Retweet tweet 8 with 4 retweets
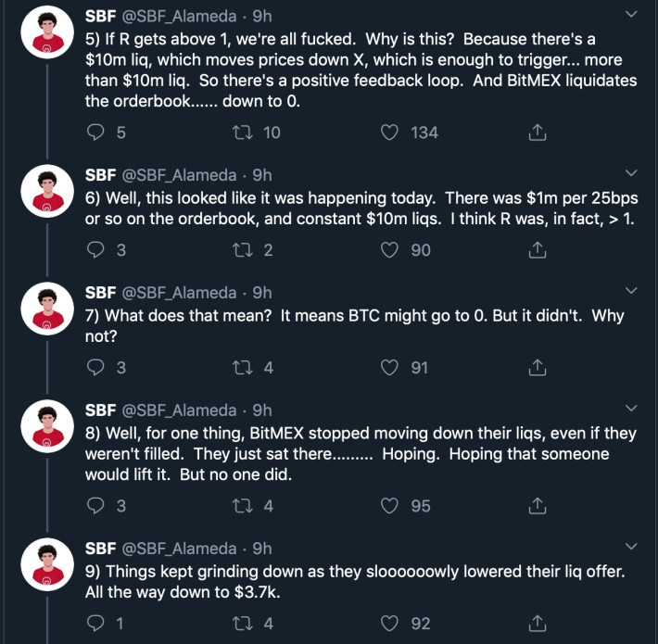Image resolution: width=658 pixels, height=644 pixels. 243,506
